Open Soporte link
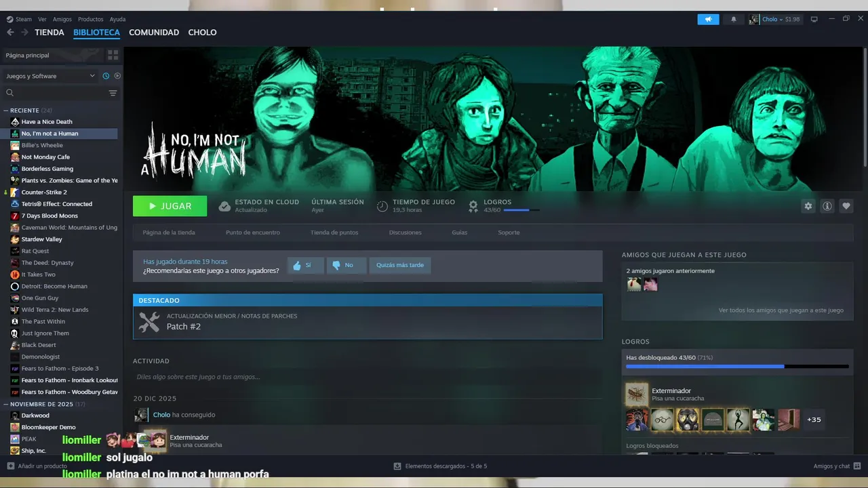The height and width of the screenshot is (488, 868). click(509, 232)
